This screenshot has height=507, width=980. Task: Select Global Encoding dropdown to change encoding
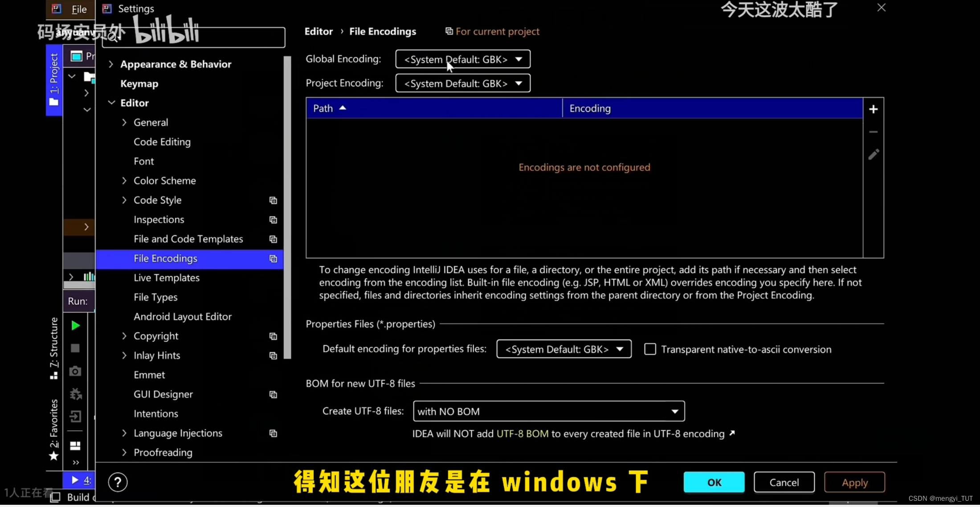pos(463,59)
